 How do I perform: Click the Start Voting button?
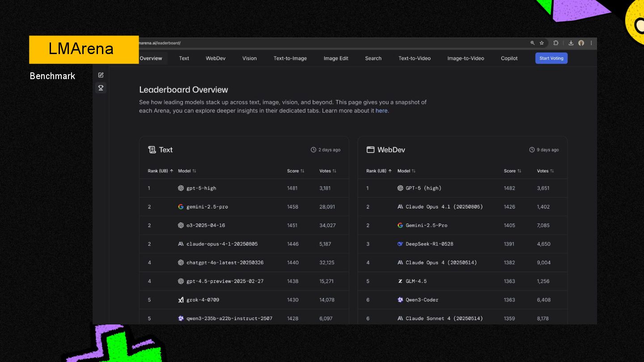(x=551, y=58)
